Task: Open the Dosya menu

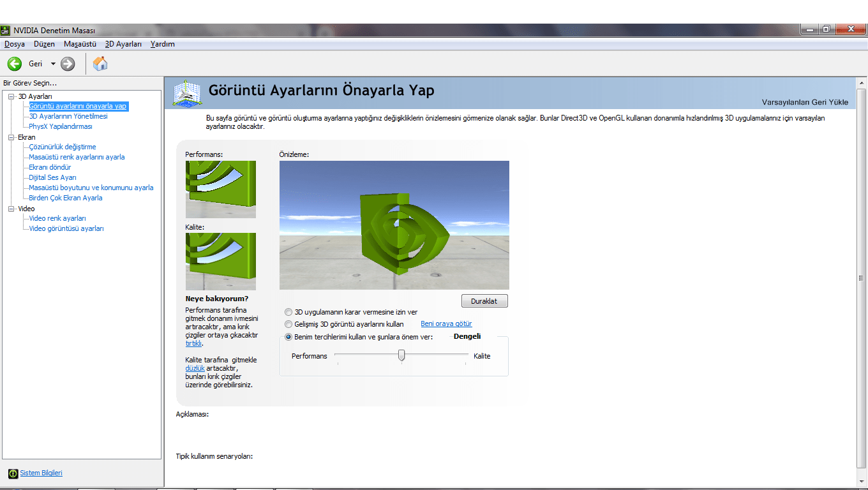Action: 15,44
